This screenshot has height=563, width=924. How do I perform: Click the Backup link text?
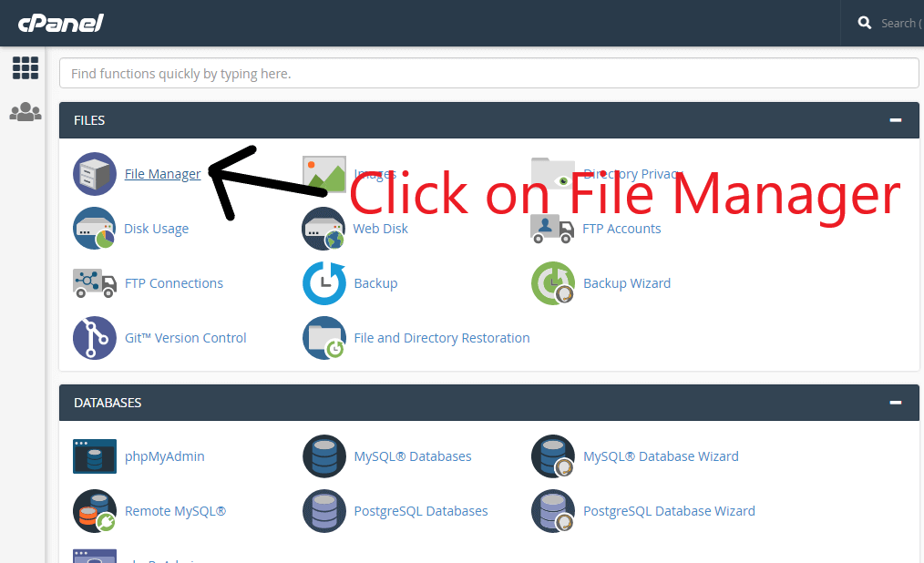pos(376,283)
